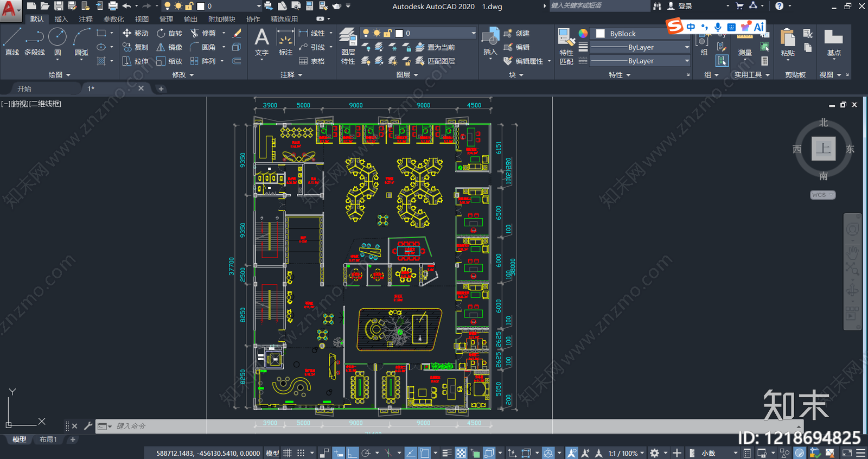Click the 登录 sign-in button
The height and width of the screenshot is (459, 868).
tap(680, 6)
